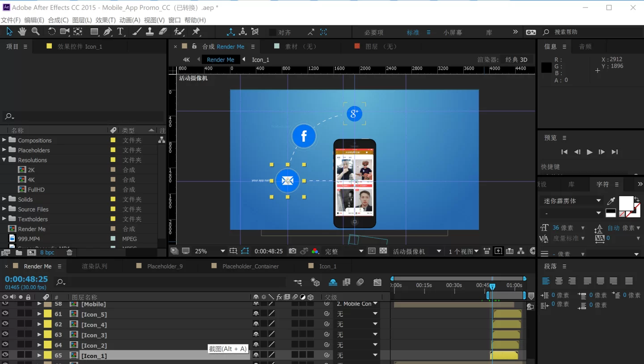This screenshot has height=364, width=644.
Task: Switch to the Placeholder_9 timeline tab
Action: pyautogui.click(x=165, y=266)
